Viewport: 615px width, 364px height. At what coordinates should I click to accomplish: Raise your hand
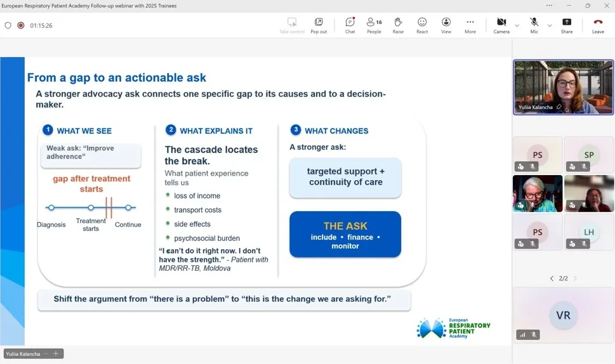(x=398, y=25)
